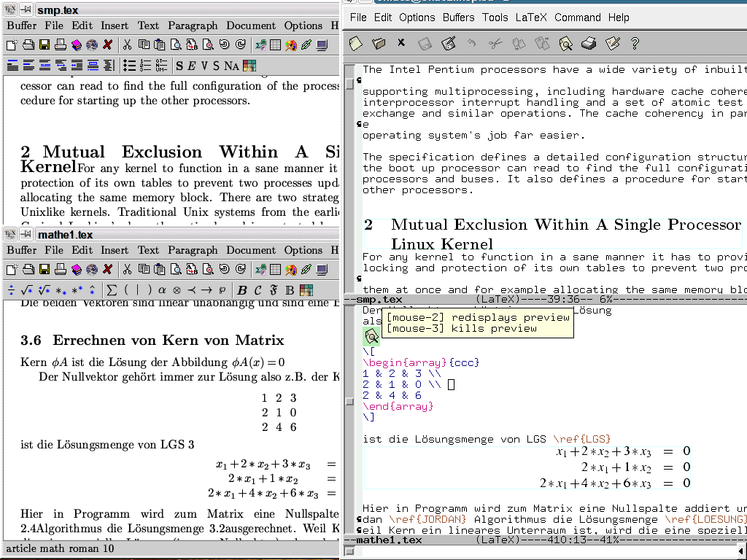Click the pin icon beside the mathe1.tex title
The height and width of the screenshot is (560, 747).
26,234
